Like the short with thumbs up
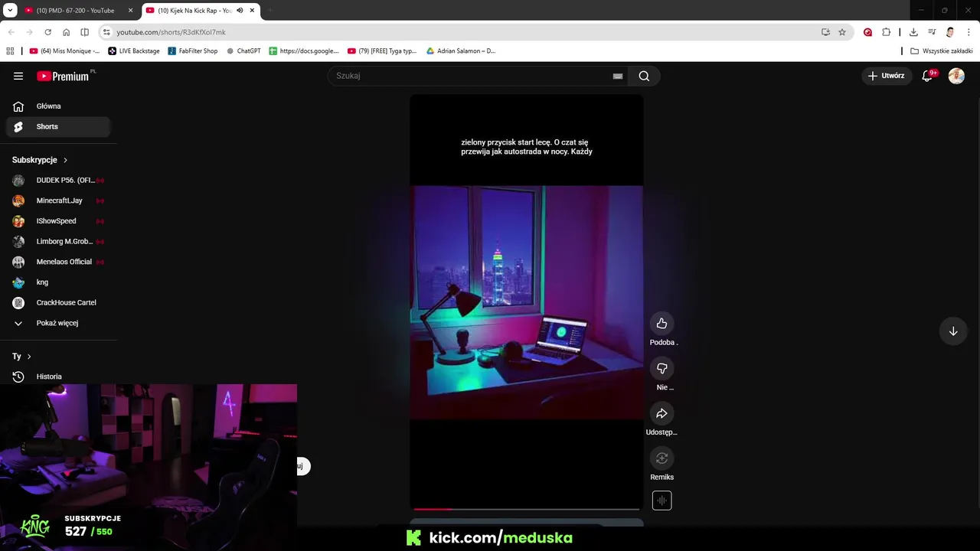Image resolution: width=980 pixels, height=551 pixels. (661, 323)
